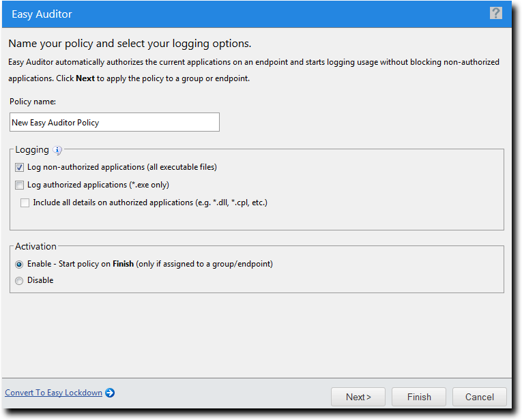Click the 'Name your policy' heading text
Viewport: 522px width, 420px height.
tap(130, 44)
